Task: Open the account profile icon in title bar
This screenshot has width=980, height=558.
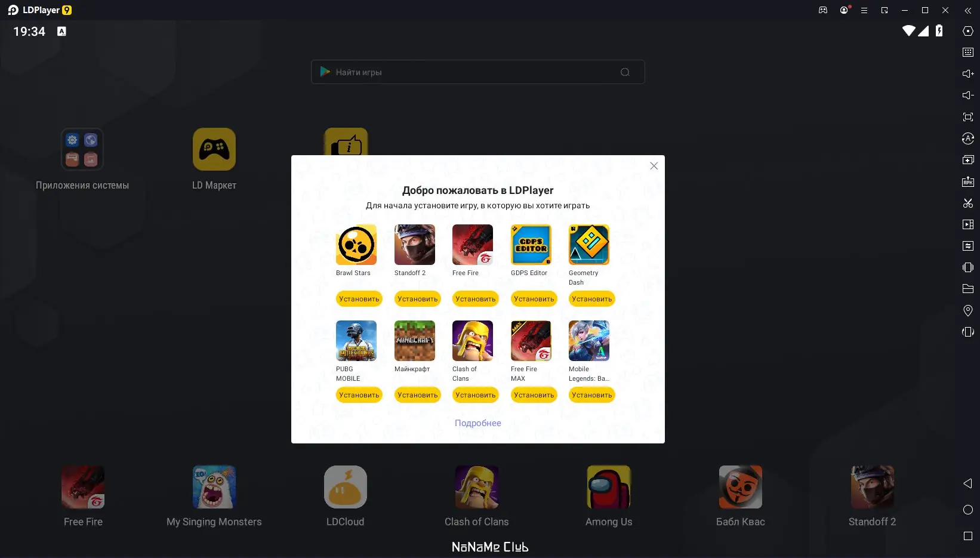Action: 844,10
